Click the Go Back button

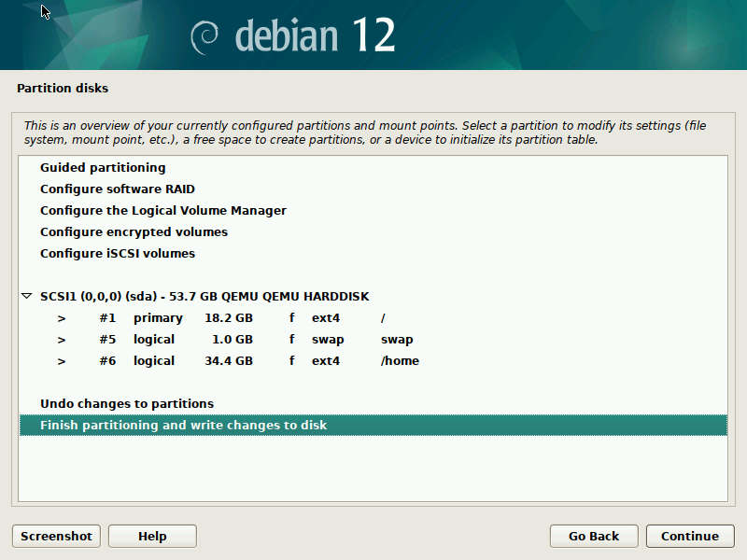tap(594, 536)
